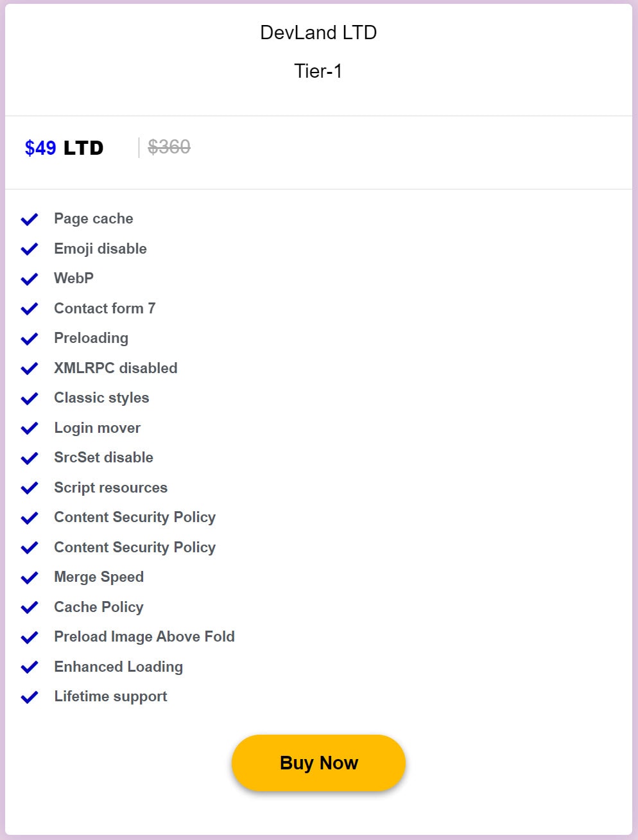Click the Buy Now button
The width and height of the screenshot is (638, 840).
[x=318, y=763]
